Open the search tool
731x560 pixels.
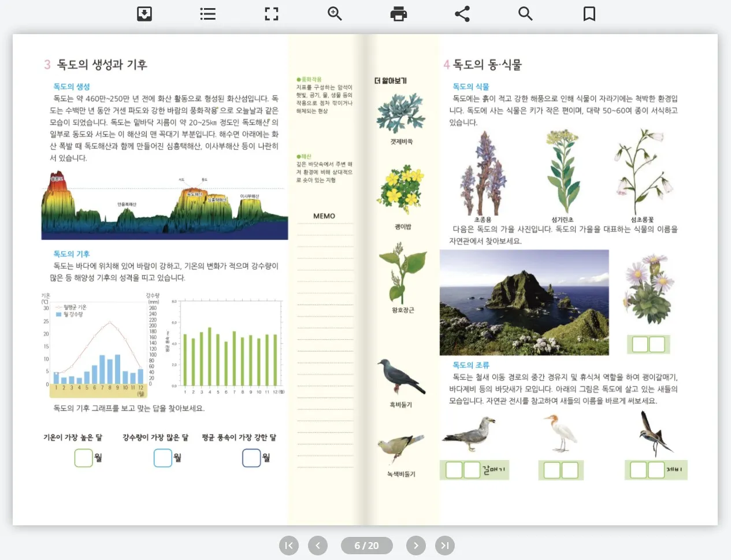click(x=525, y=14)
